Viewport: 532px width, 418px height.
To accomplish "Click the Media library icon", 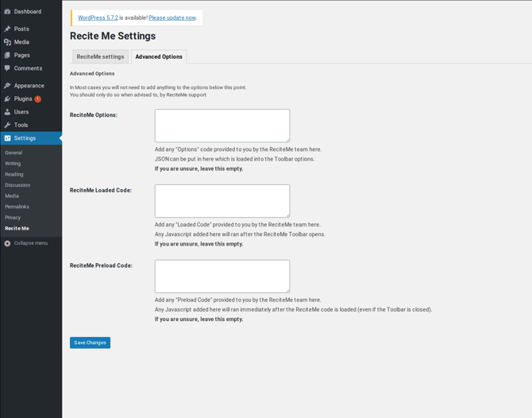I will (7, 42).
